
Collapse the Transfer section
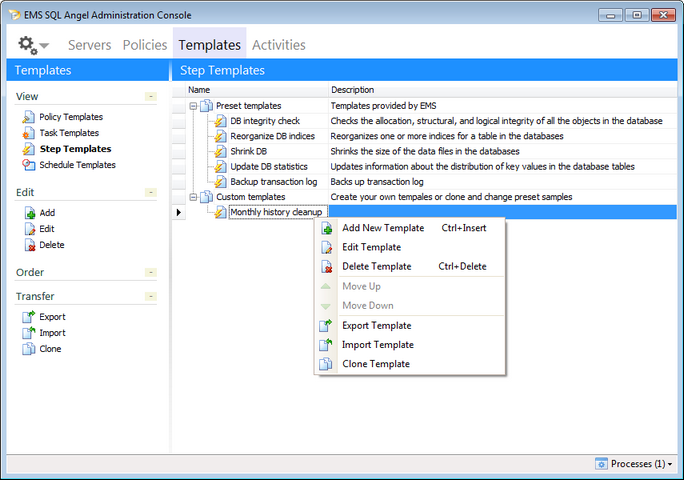tap(151, 296)
